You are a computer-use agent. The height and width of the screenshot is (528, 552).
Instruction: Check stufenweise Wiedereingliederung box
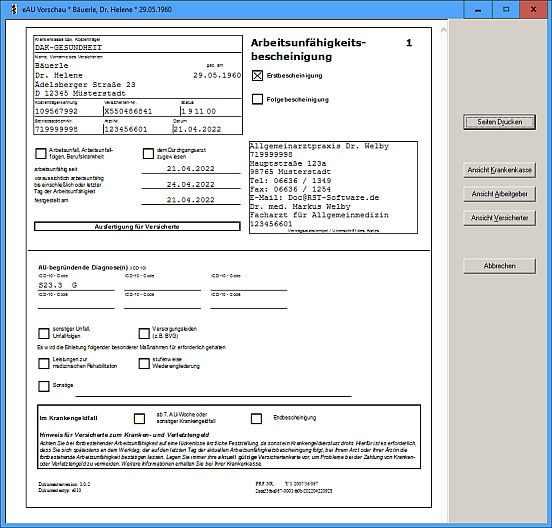click(144, 363)
